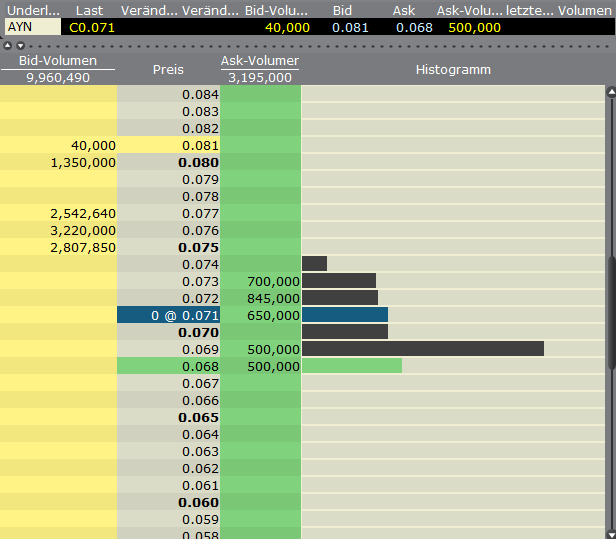616x539 pixels.
Task: Select the AYN underlying cell
Action: 30,27
